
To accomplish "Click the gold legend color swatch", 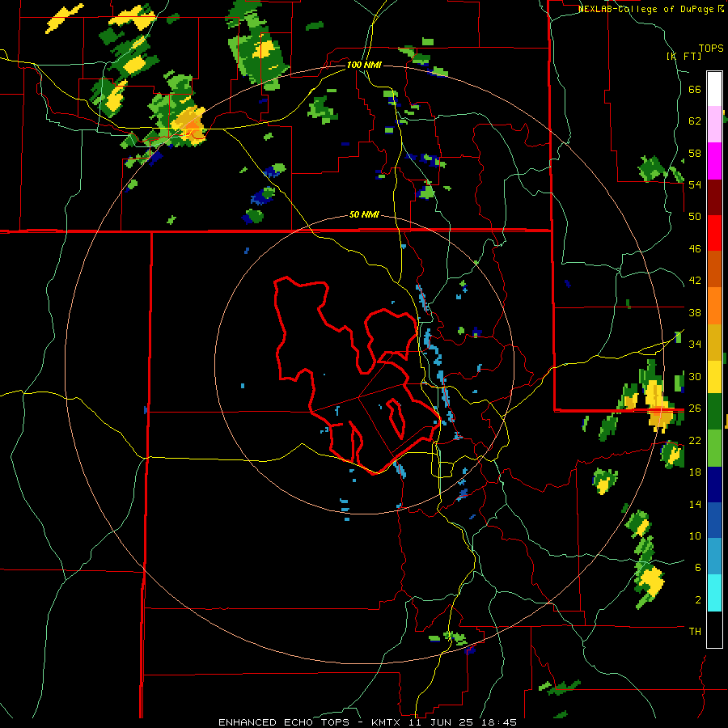I will pyautogui.click(x=714, y=342).
